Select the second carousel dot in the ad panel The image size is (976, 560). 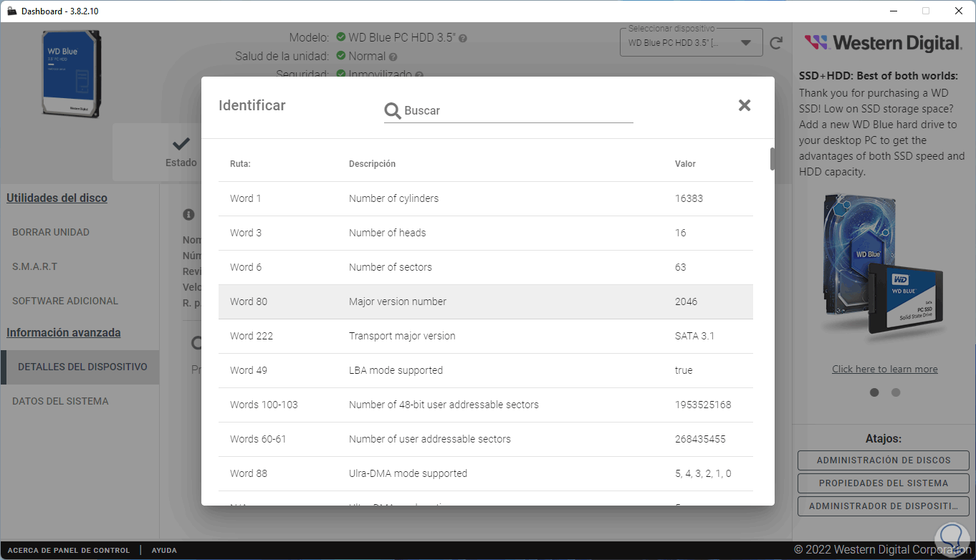click(x=896, y=392)
